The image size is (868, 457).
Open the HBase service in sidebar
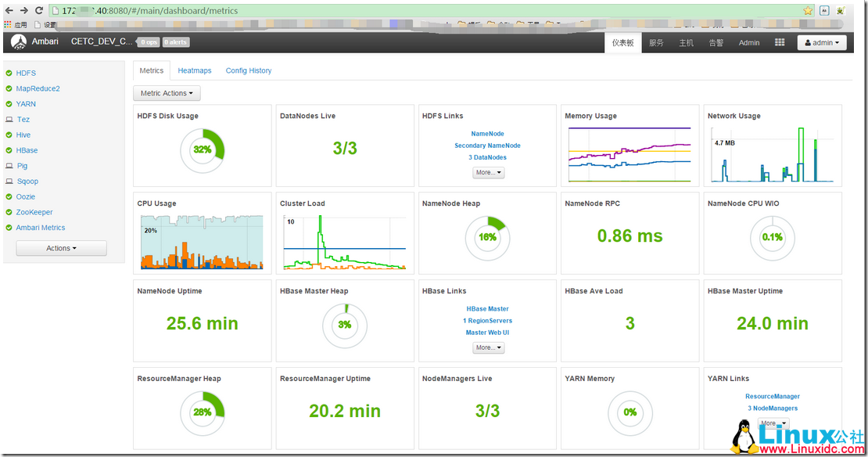tap(27, 150)
